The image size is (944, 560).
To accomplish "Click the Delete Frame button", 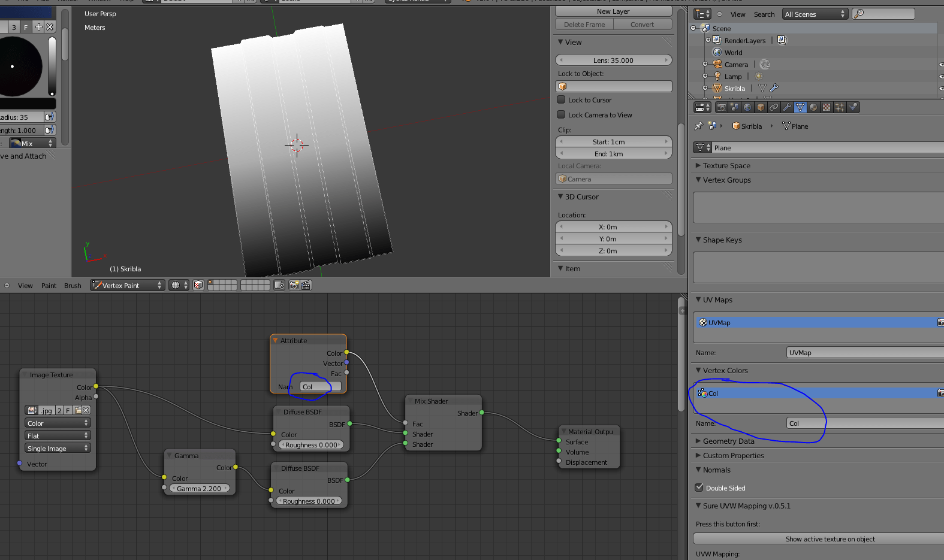I will pos(584,25).
